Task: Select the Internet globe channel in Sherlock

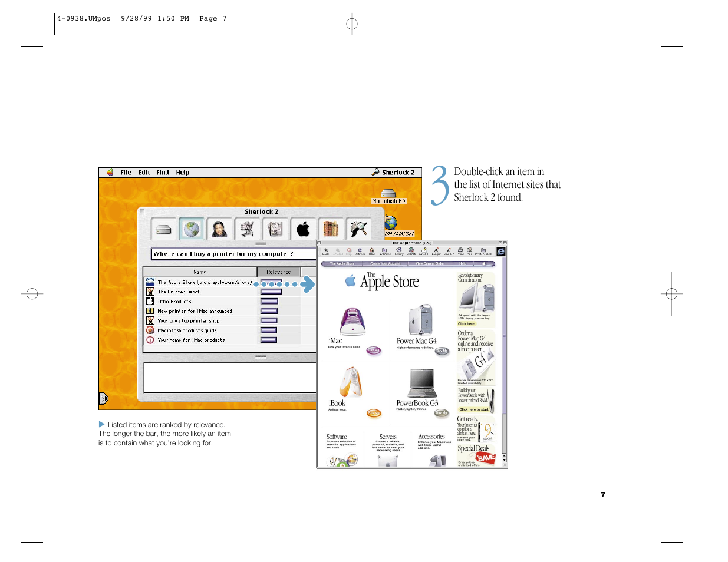Action: pyautogui.click(x=192, y=229)
